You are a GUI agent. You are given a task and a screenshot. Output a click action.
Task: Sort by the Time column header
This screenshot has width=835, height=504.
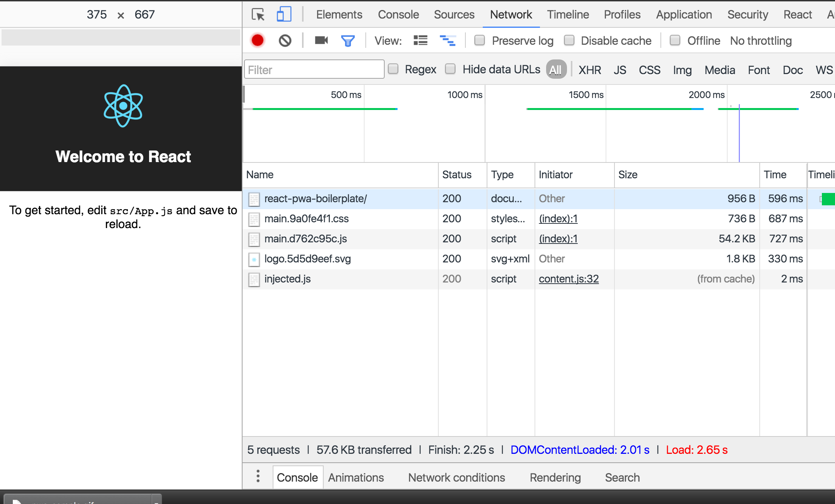(x=783, y=175)
